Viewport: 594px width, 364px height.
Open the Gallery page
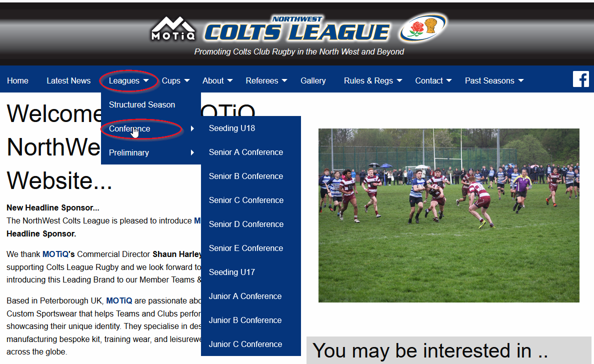click(x=313, y=80)
